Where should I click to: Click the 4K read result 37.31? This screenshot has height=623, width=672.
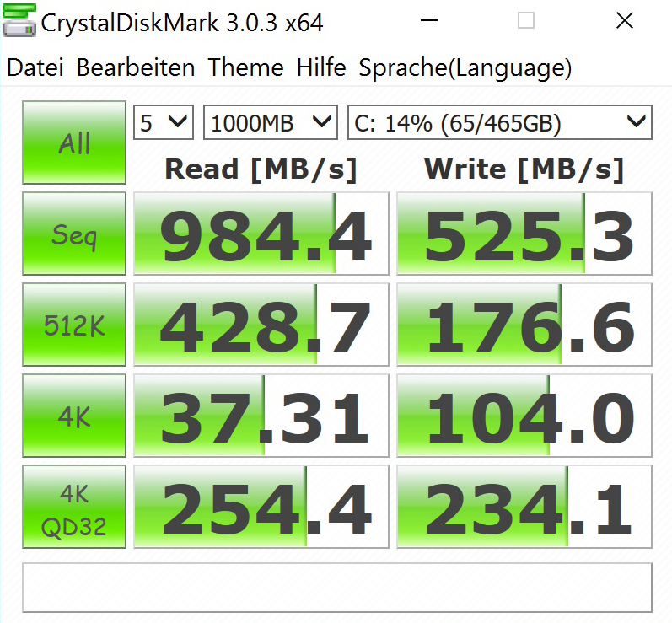point(261,416)
